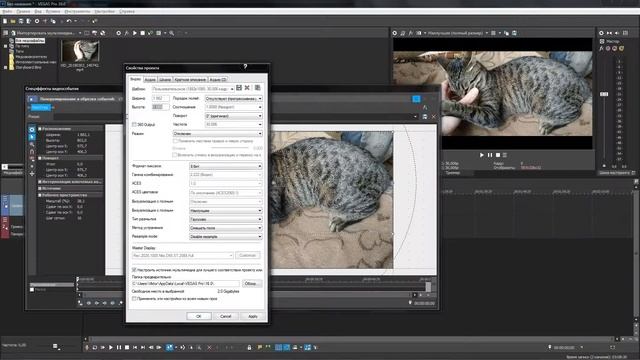
Task: Play the video preview window
Action: point(482,155)
